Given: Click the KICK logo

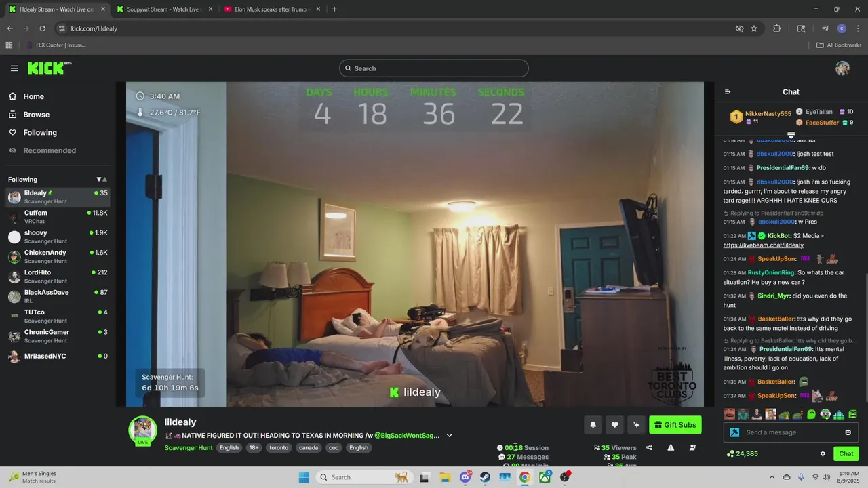Looking at the screenshot, I should point(49,68).
